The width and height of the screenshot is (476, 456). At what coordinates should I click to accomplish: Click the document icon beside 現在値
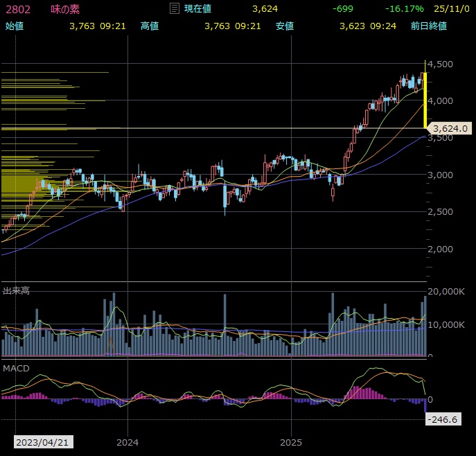tap(174, 9)
